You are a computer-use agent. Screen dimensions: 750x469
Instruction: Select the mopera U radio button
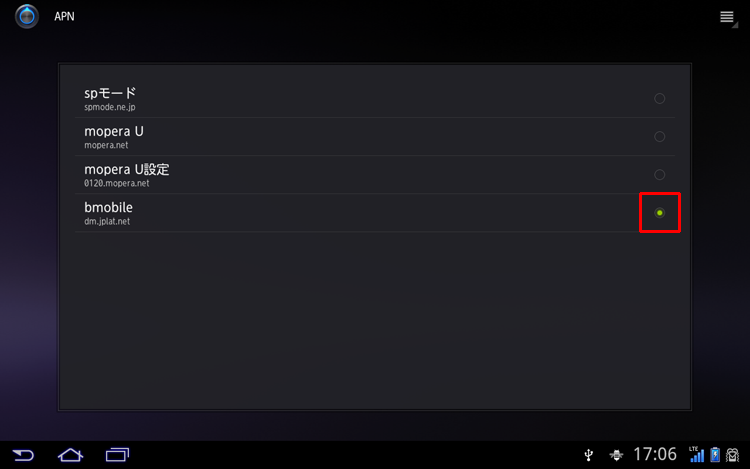[x=660, y=137]
